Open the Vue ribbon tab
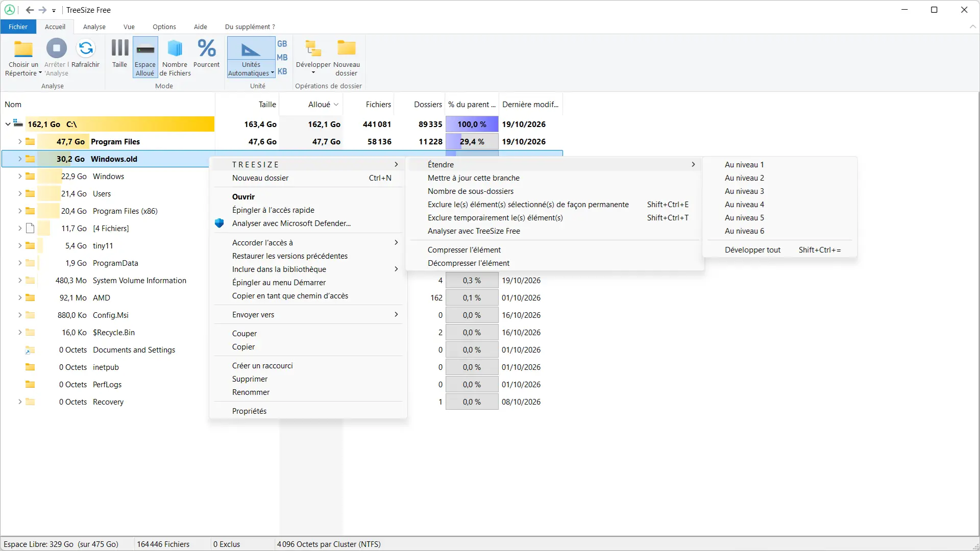The image size is (980, 551). [129, 27]
